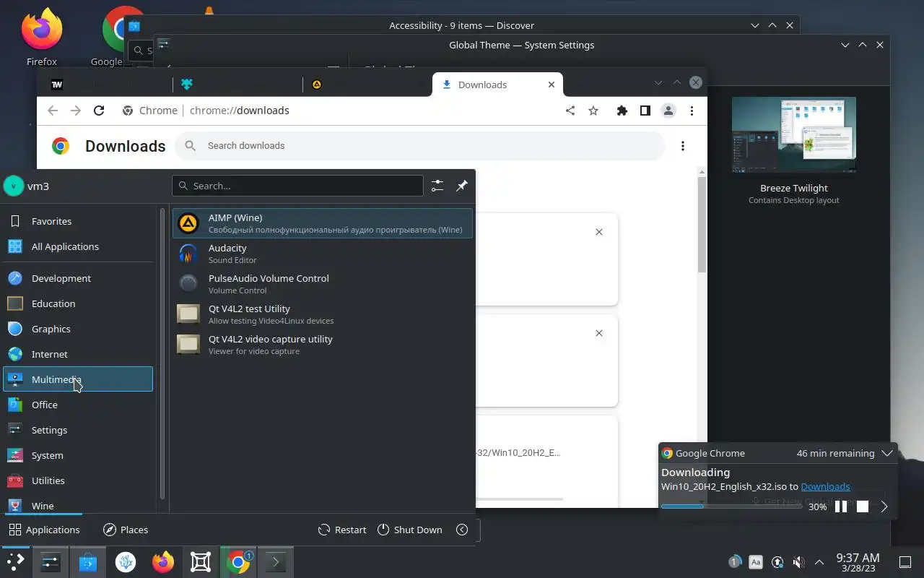Switch to Places tab in launcher
This screenshot has width=924, height=578.
point(126,530)
